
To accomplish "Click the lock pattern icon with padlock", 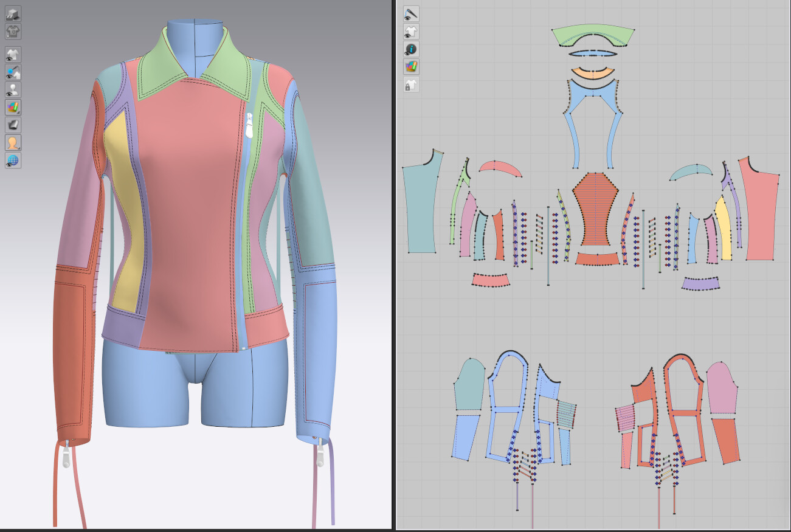I will [411, 85].
